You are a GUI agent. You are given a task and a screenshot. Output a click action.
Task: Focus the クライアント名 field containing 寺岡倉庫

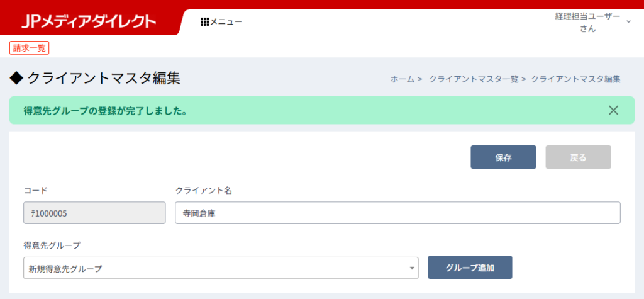click(x=397, y=213)
